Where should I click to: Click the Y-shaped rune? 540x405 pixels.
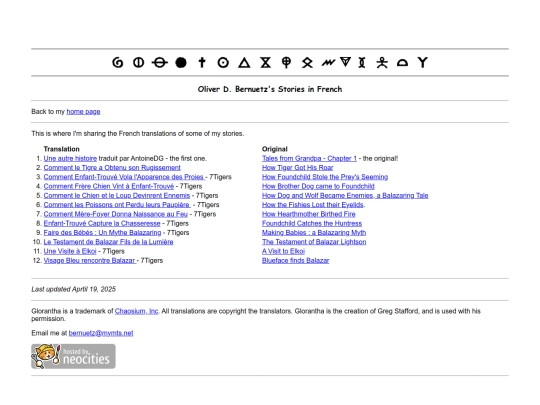point(423,62)
